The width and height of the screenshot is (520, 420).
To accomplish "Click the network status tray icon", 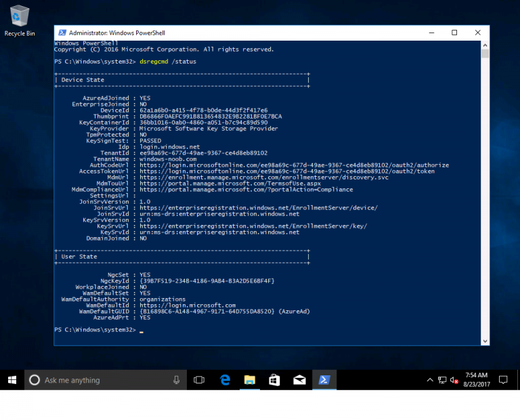I will (442, 380).
